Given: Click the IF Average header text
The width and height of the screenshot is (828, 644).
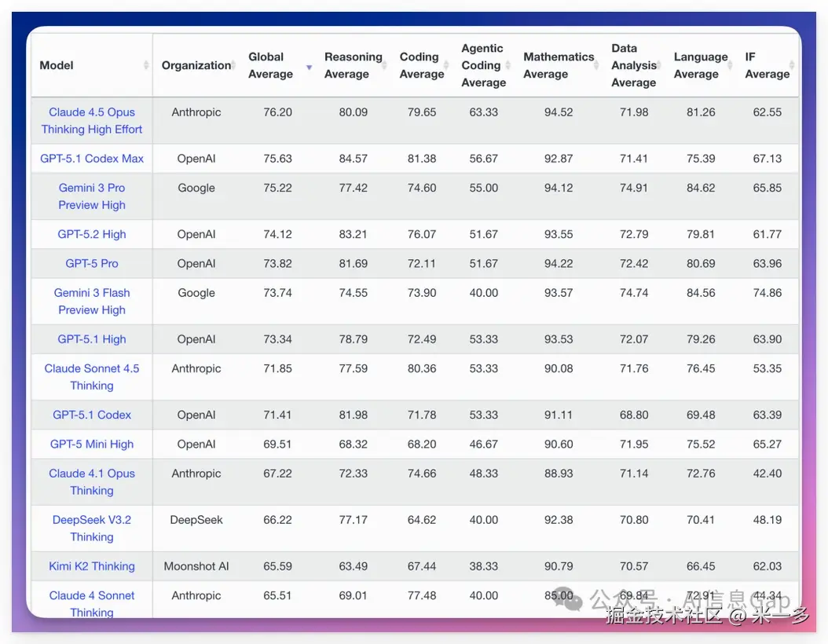Looking at the screenshot, I should pos(767,65).
